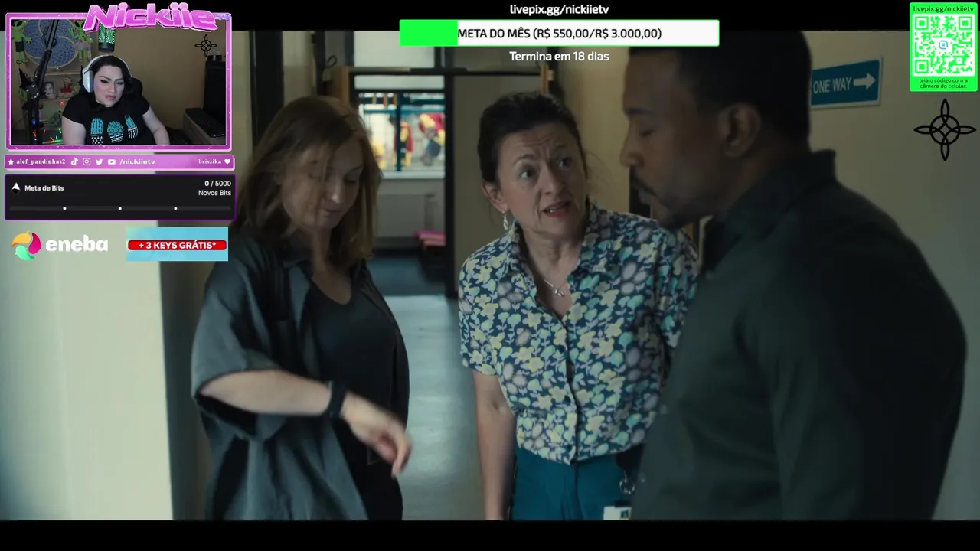This screenshot has height=551, width=980.
Task: Click the Instagram icon in the social bar
Action: click(87, 162)
